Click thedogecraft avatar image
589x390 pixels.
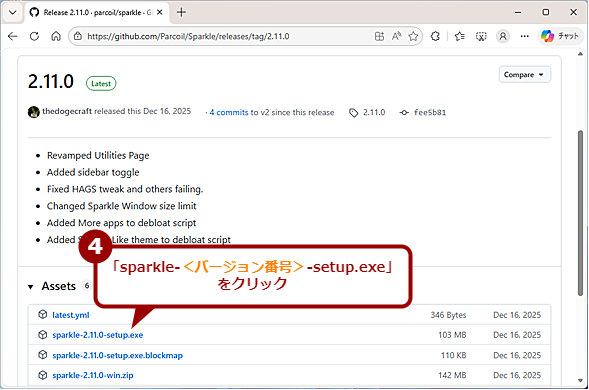tap(33, 112)
